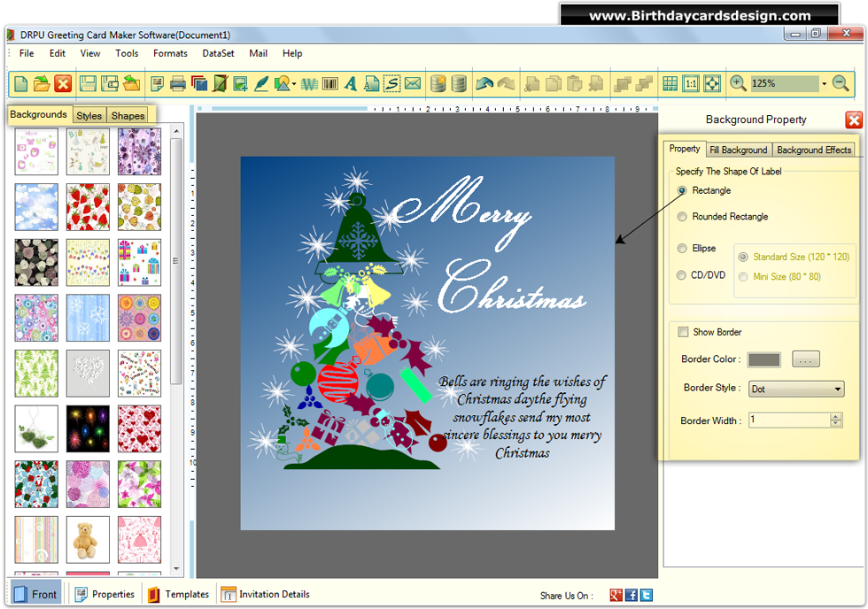Decrease Border Width with down arrow
Image resolution: width=868 pixels, height=609 pixels.
pos(836,424)
